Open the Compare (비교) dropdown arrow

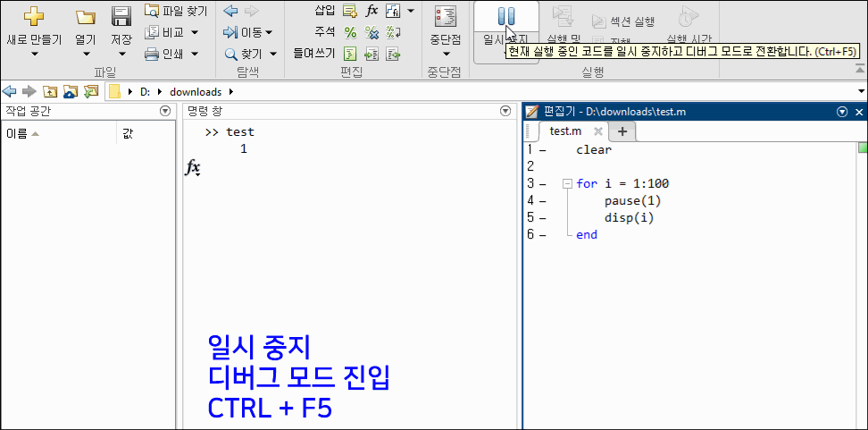pyautogui.click(x=195, y=32)
